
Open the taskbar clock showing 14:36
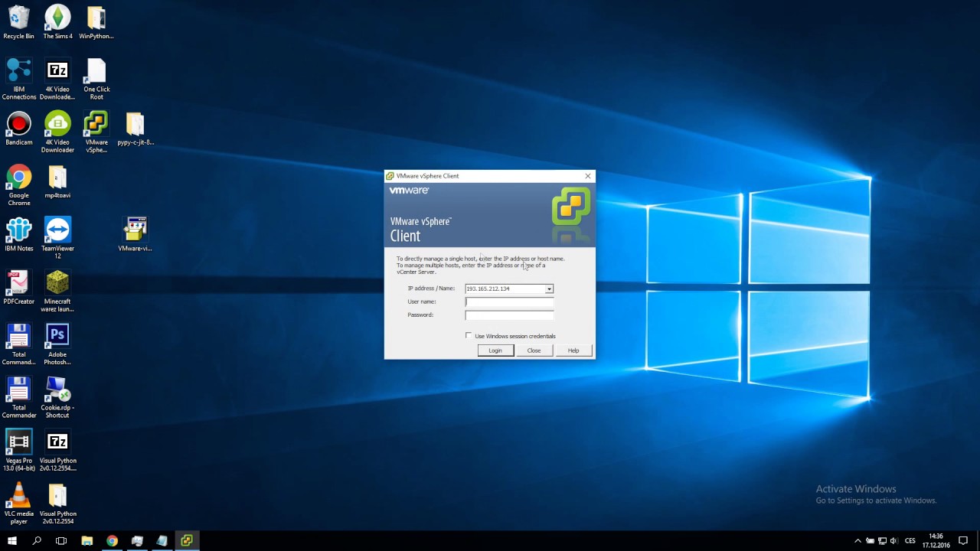[x=935, y=541]
